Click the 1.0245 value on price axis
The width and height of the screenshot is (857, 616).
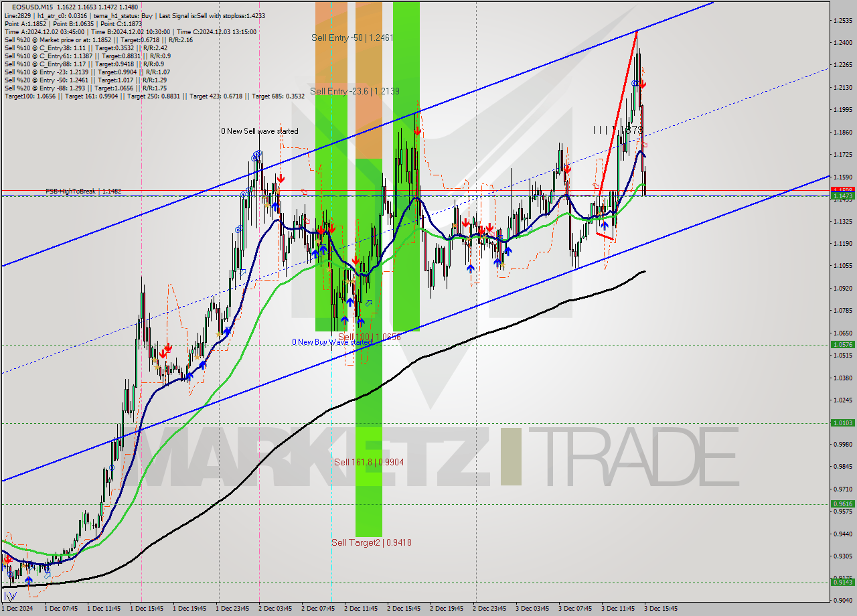point(842,400)
